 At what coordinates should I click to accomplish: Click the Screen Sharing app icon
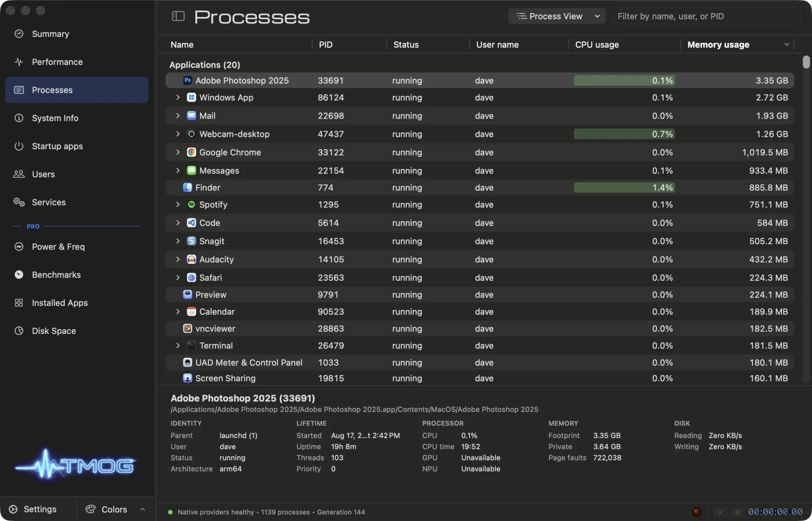coord(188,378)
